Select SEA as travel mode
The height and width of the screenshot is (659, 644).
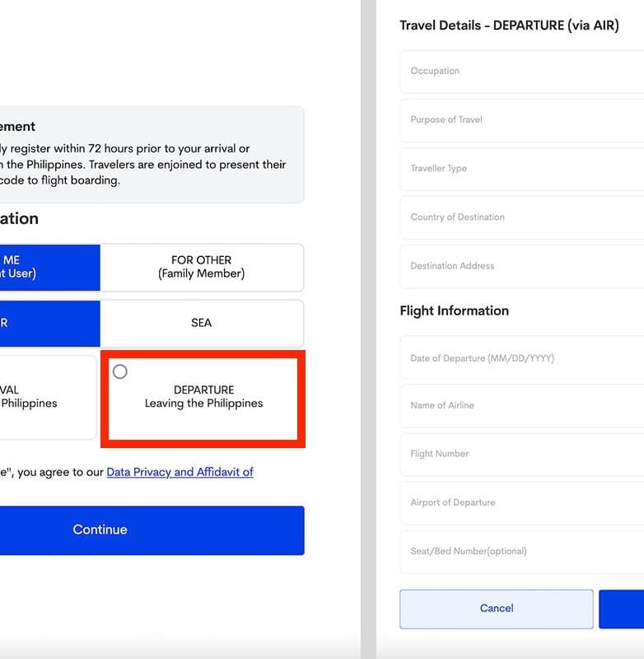pyautogui.click(x=202, y=323)
